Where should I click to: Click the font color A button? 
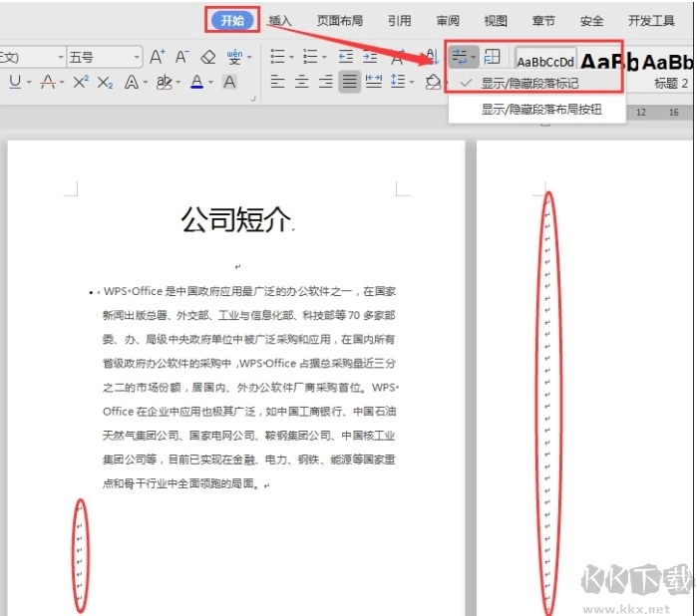coord(197,83)
